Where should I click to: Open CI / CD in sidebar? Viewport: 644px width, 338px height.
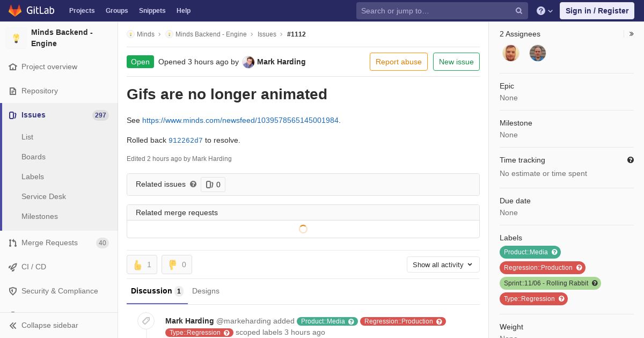click(x=34, y=267)
